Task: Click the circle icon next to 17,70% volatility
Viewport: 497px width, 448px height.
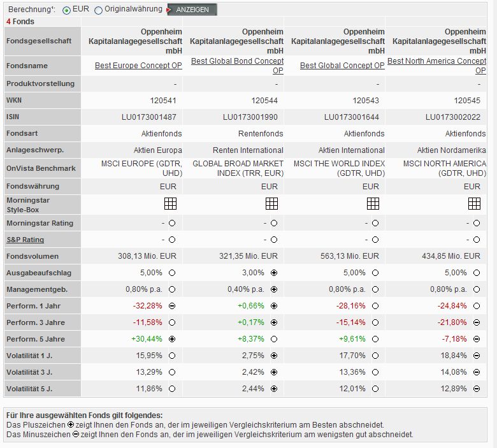Action: pos(375,356)
